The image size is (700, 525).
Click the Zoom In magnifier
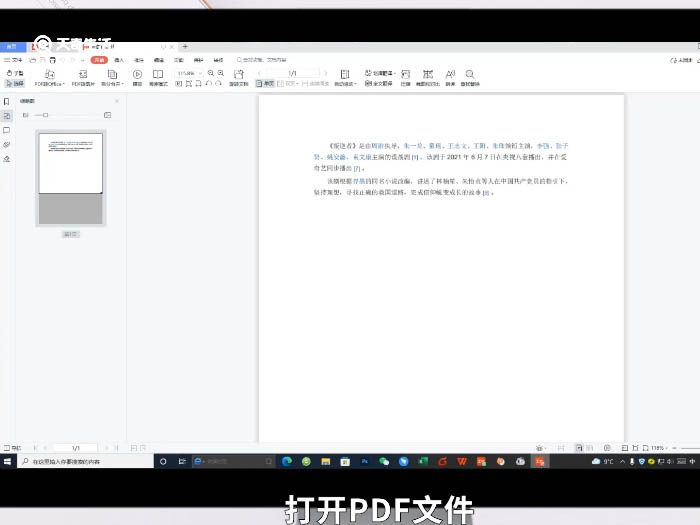click(221, 73)
